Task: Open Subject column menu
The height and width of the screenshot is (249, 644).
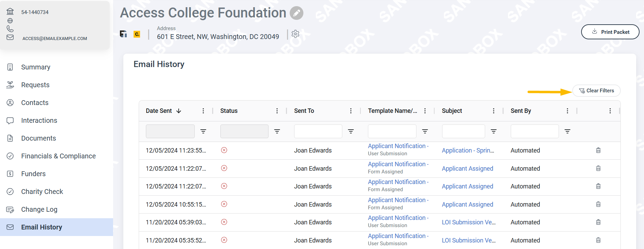Action: 494,111
